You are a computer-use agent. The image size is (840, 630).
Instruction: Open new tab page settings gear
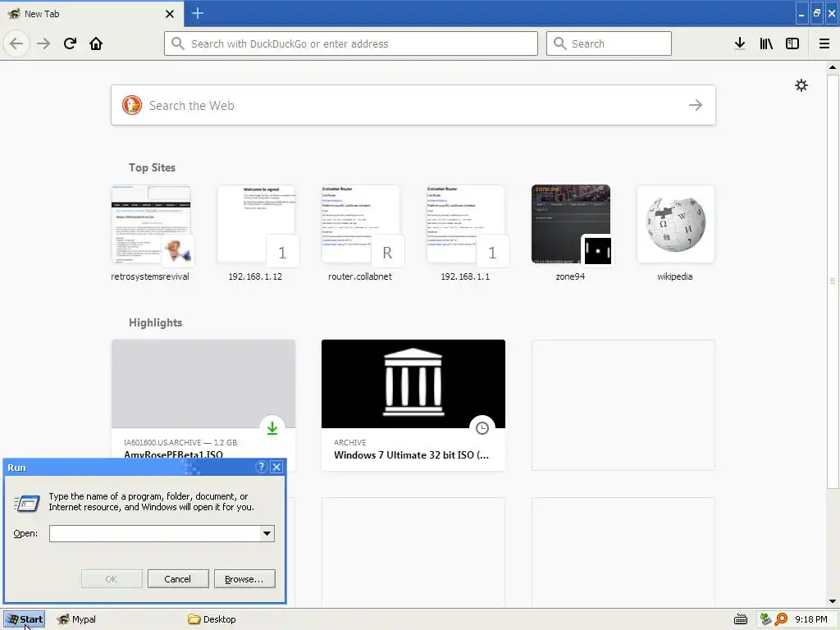tap(801, 85)
